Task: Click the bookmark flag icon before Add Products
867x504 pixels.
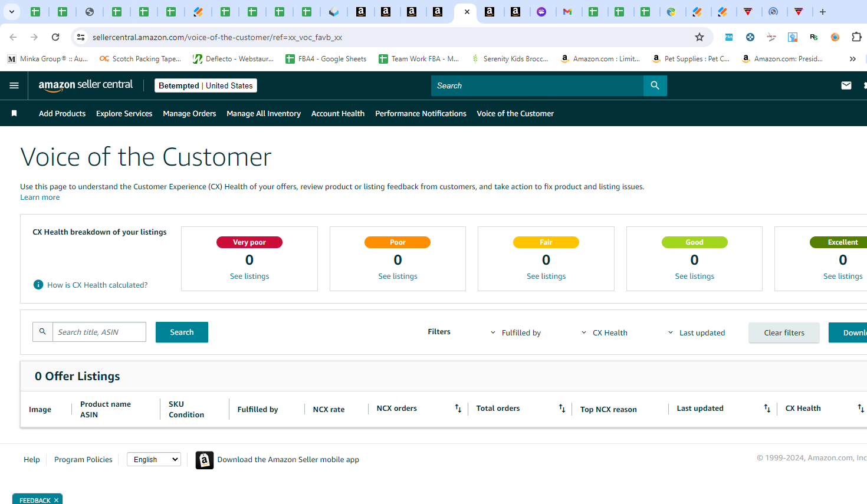Action: tap(14, 113)
